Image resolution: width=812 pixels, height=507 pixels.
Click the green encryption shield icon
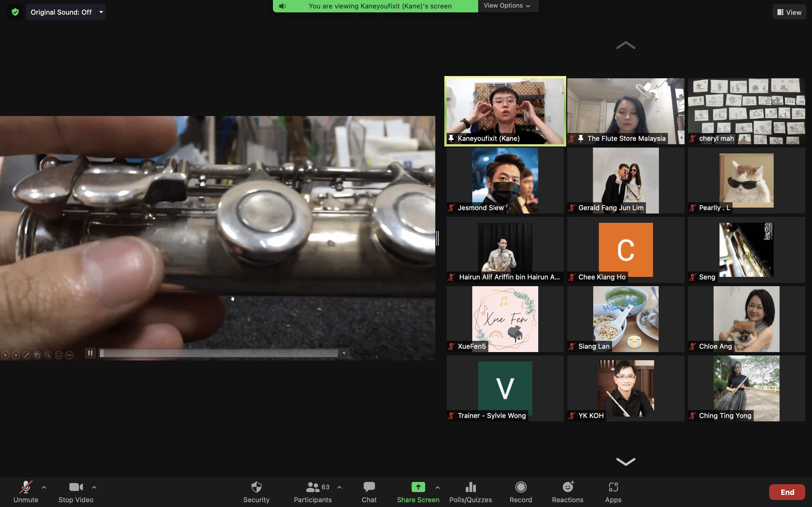point(15,12)
